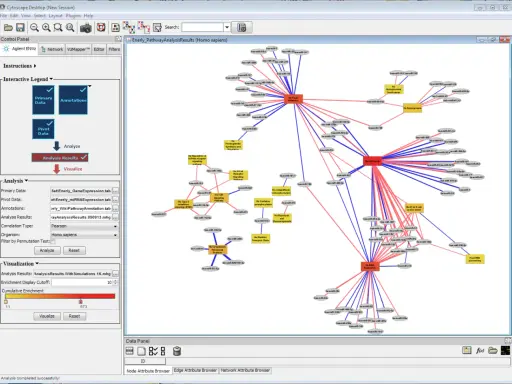Open the Select menu
Image resolution: width=512 pixels, height=384 pixels.
click(x=40, y=16)
